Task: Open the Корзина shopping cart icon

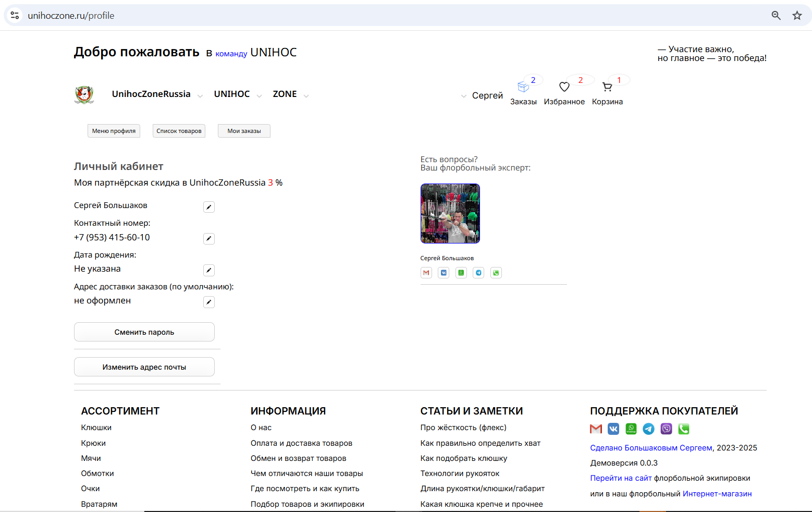Action: click(607, 87)
